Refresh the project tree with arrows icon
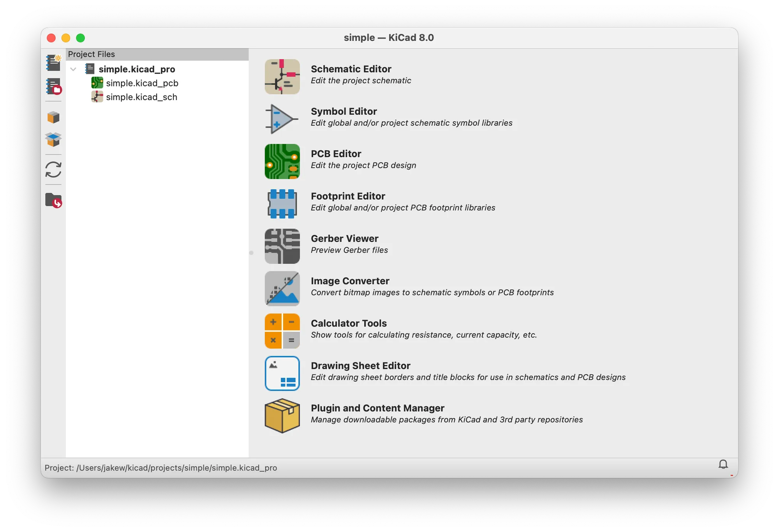This screenshot has width=779, height=532. [x=53, y=170]
